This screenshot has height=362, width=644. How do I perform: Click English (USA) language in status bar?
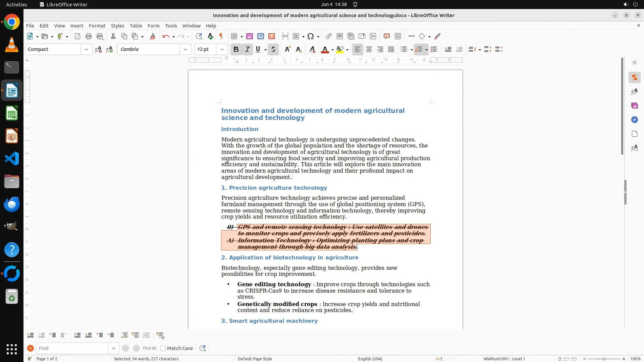[x=370, y=359]
